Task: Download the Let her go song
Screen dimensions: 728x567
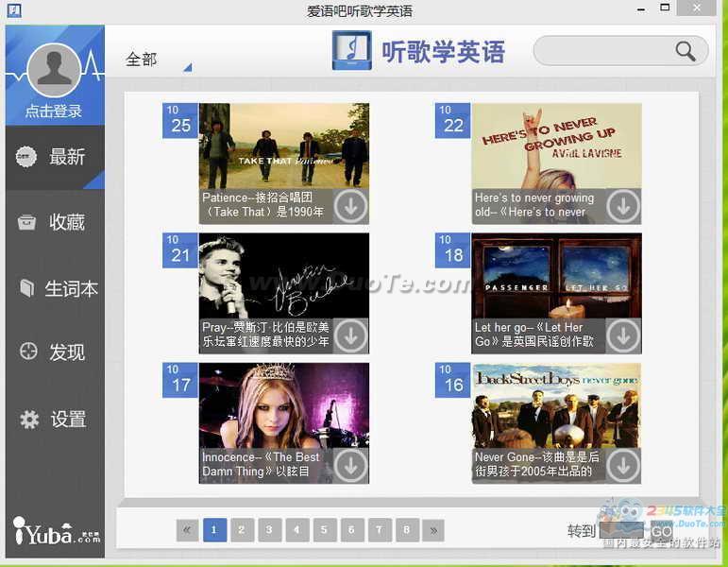Action: coord(623,335)
